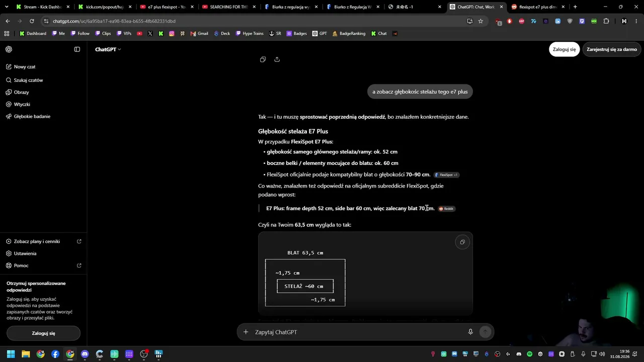Open Głębokie badanie
This screenshot has width=644, height=362.
(43, 116)
